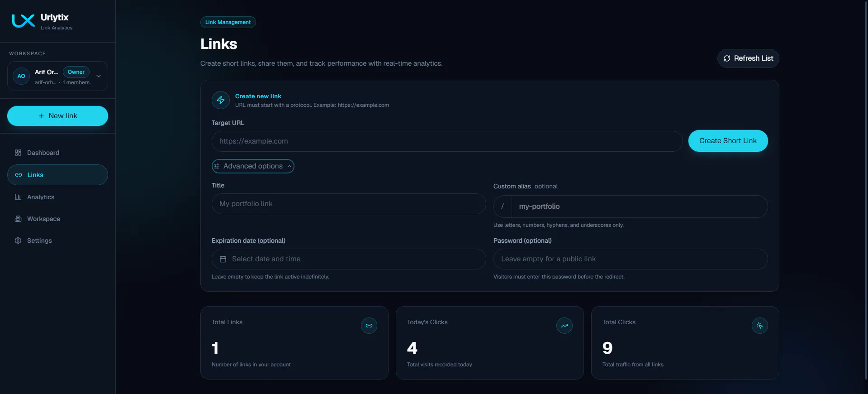Click the Analytics bar chart icon

[x=18, y=197]
